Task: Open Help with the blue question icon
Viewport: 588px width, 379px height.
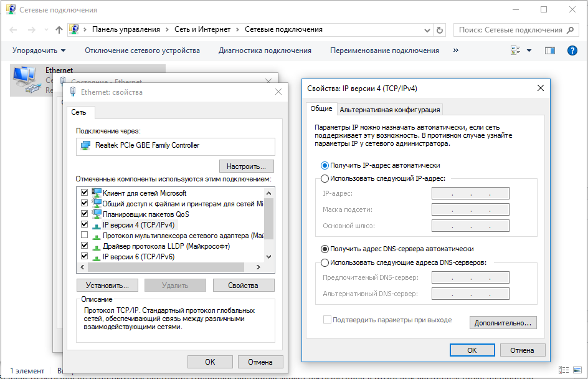Action: coord(572,50)
